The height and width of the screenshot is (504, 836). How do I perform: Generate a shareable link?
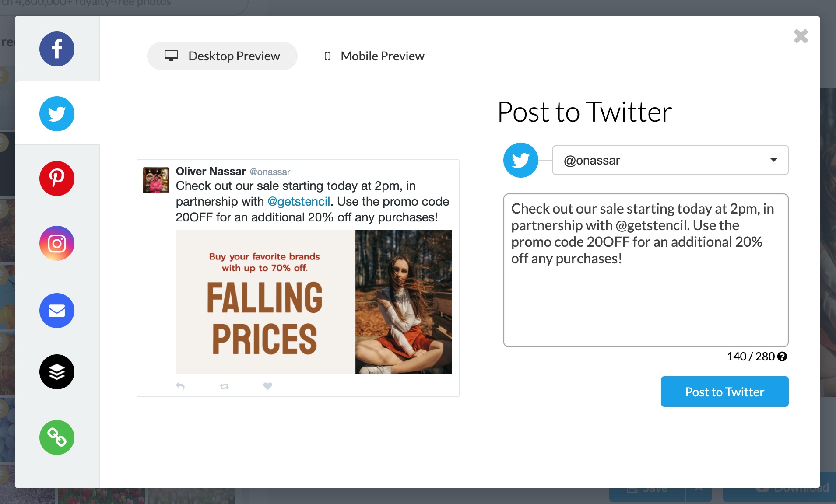(57, 437)
